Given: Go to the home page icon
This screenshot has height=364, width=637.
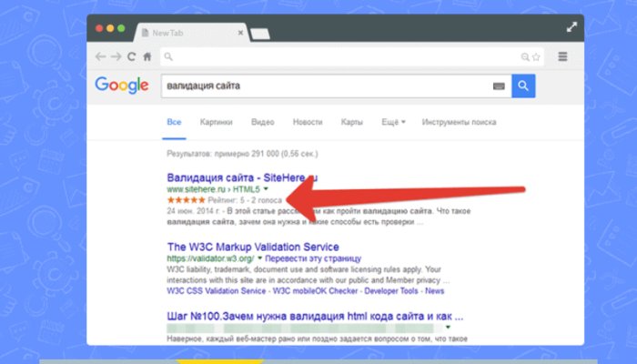Looking at the screenshot, I should 147,56.
